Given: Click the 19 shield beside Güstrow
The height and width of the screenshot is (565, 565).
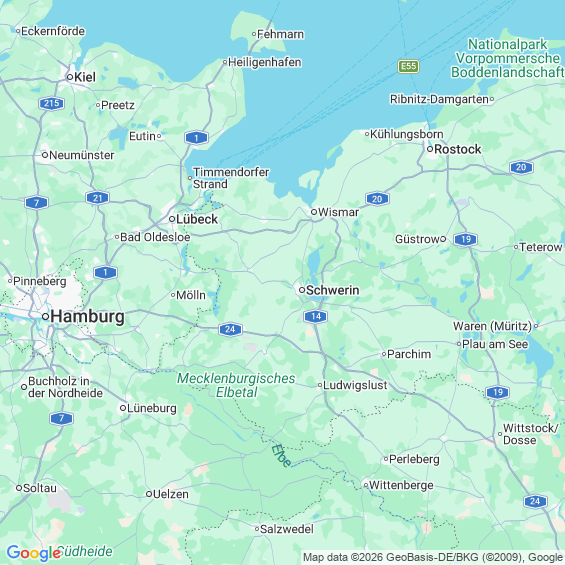Looking at the screenshot, I should (466, 239).
